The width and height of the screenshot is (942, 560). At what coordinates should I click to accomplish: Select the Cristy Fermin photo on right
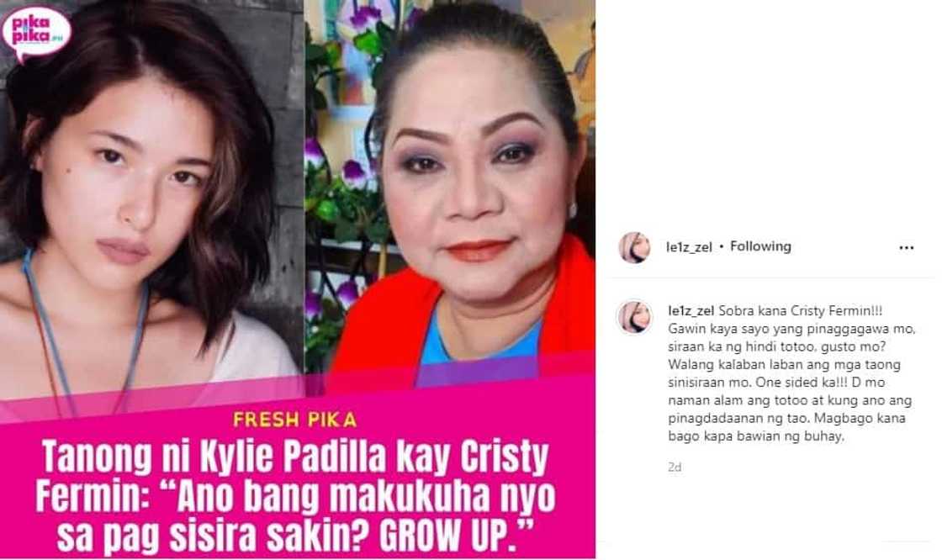coord(449,193)
